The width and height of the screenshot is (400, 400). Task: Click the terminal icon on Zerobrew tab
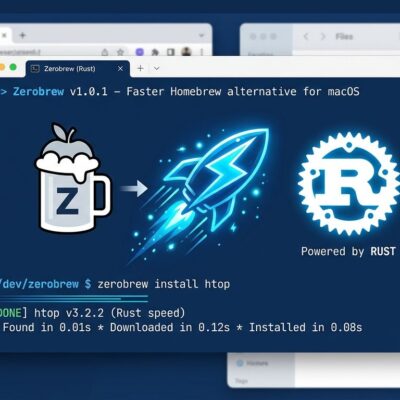[x=35, y=69]
